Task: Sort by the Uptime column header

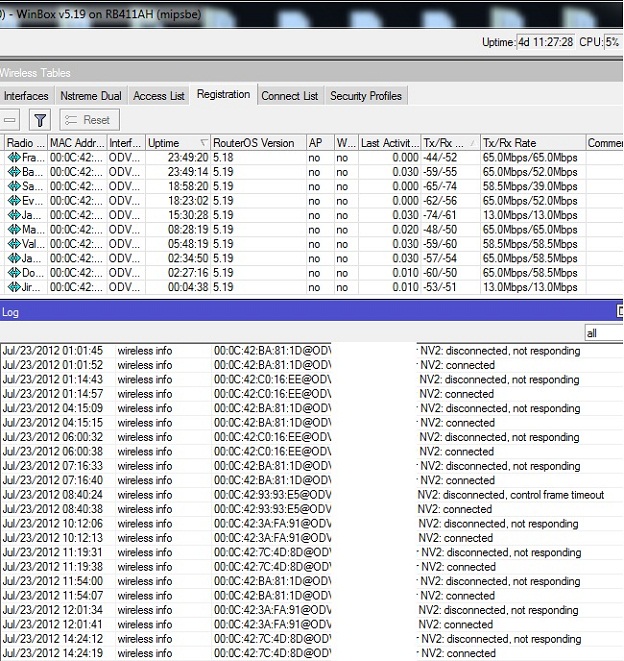Action: coord(178,143)
